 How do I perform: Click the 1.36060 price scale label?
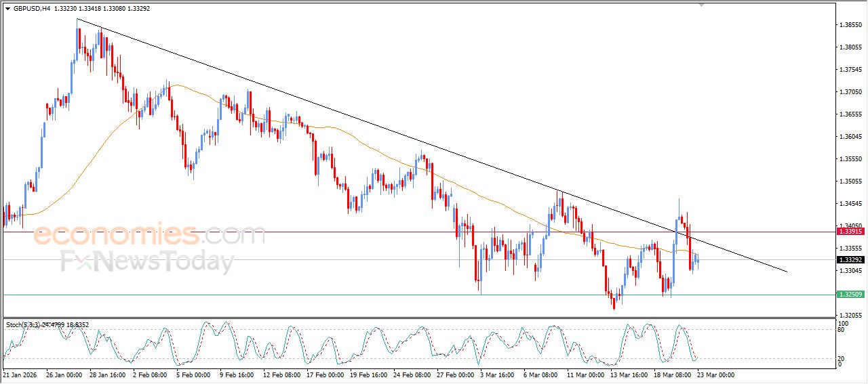pos(850,137)
